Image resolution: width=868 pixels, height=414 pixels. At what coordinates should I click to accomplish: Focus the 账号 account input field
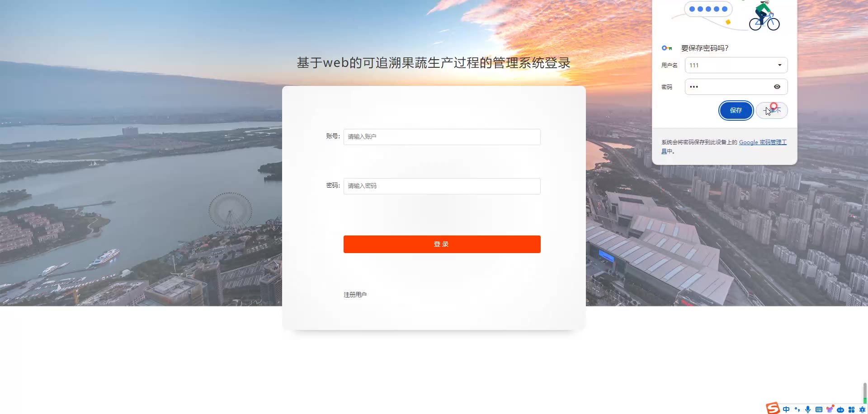tap(442, 137)
